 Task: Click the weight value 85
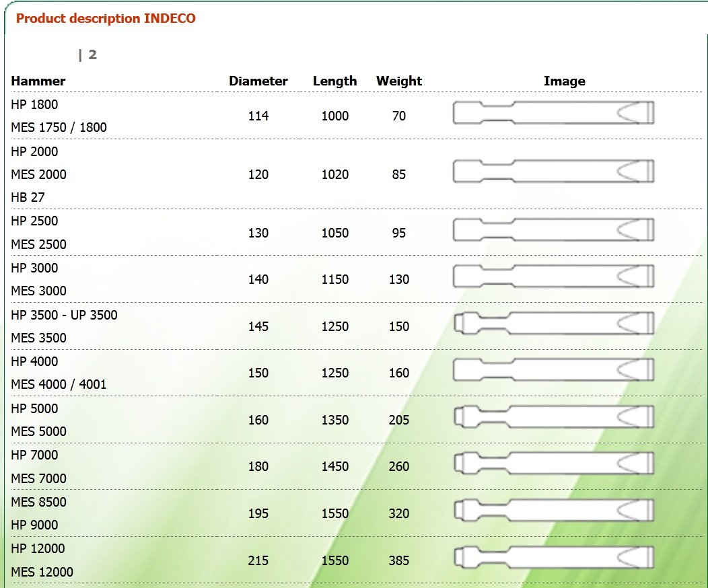(x=399, y=174)
